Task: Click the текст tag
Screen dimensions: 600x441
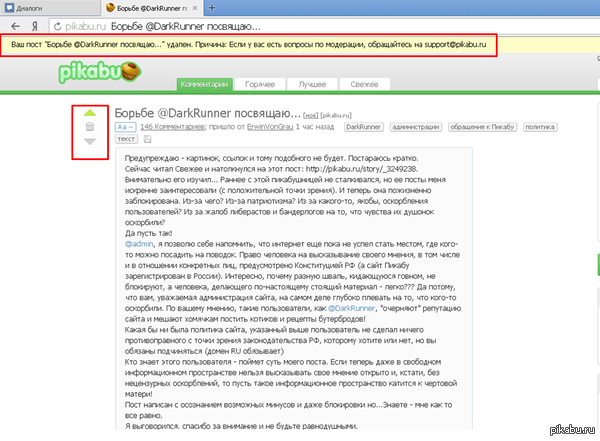Action: 126,139
